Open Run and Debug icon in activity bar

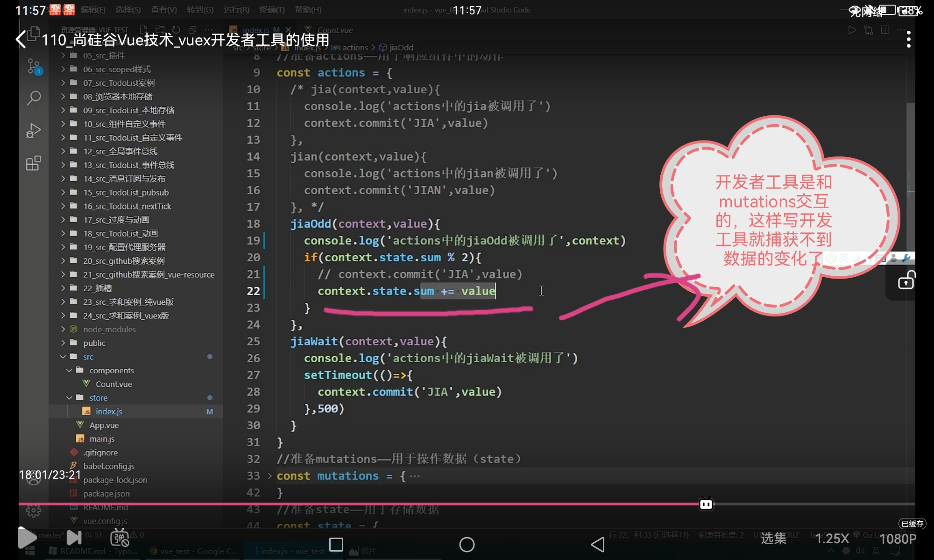pos(34,131)
